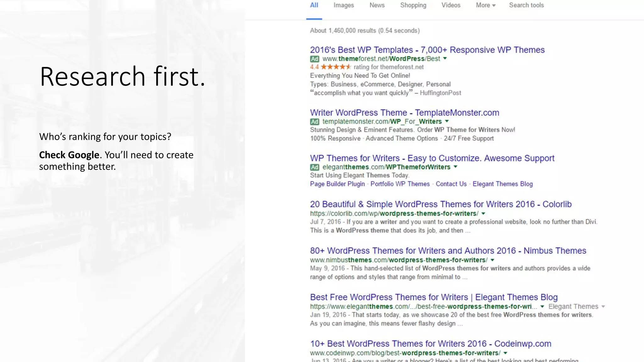The height and width of the screenshot is (362, 644).
Task: Open Search tools options
Action: pos(526,5)
